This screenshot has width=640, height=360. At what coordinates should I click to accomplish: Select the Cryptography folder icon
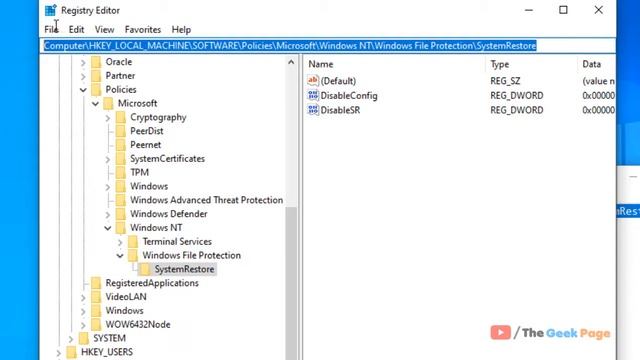[x=120, y=117]
